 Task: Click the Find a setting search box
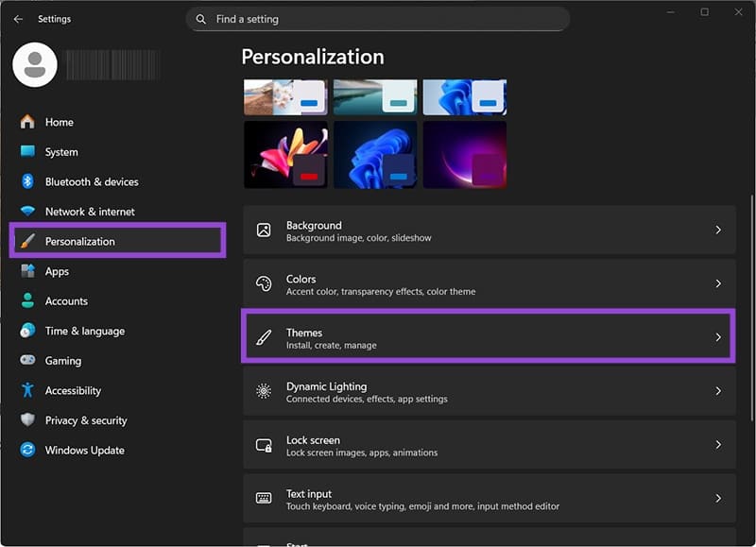click(377, 19)
